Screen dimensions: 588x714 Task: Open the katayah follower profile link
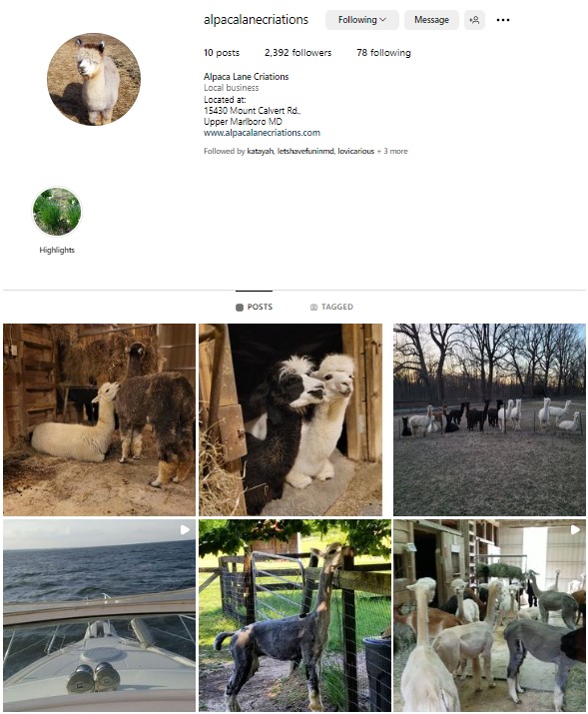pyautogui.click(x=260, y=151)
